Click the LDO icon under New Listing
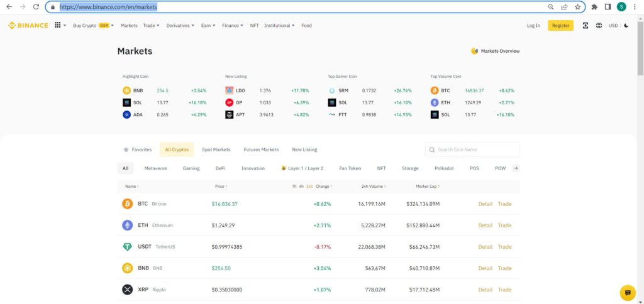This screenshot has height=304, width=644. tap(229, 90)
